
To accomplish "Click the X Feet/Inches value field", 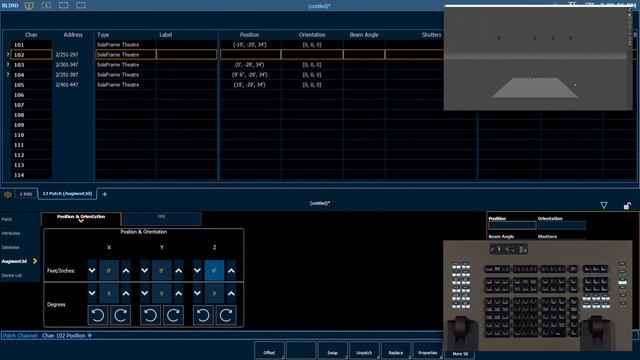I will point(109,270).
